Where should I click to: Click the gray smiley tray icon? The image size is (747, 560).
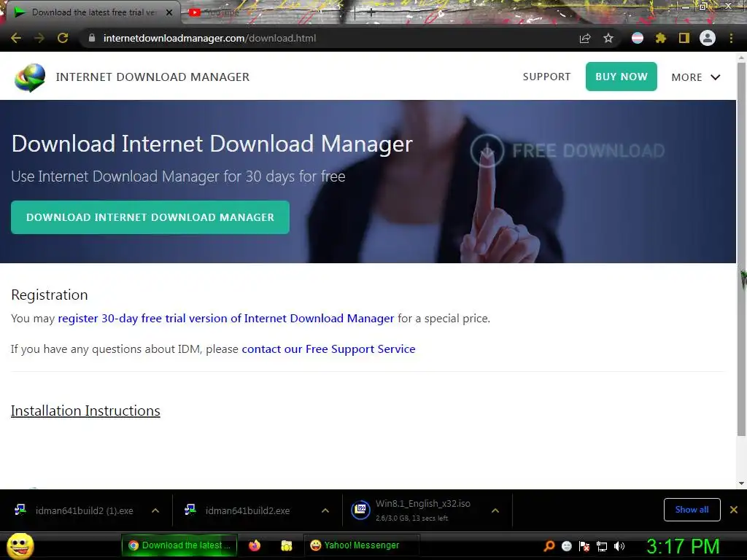[566, 546]
